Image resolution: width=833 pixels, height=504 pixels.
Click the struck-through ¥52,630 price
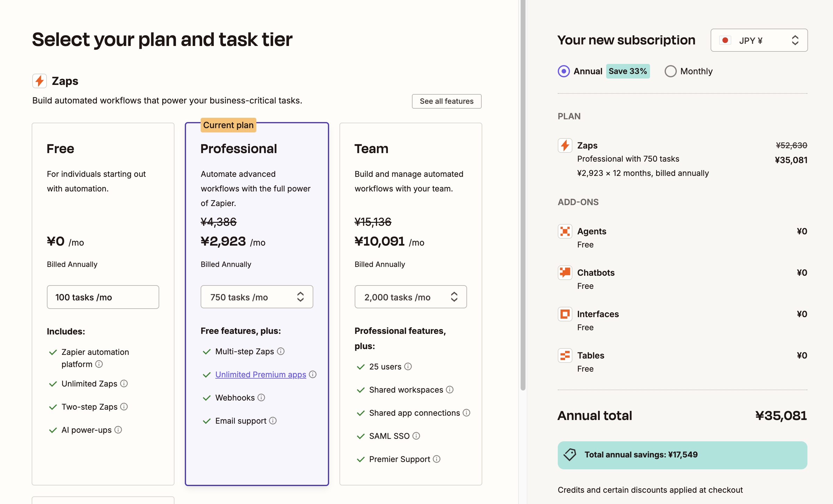(791, 146)
